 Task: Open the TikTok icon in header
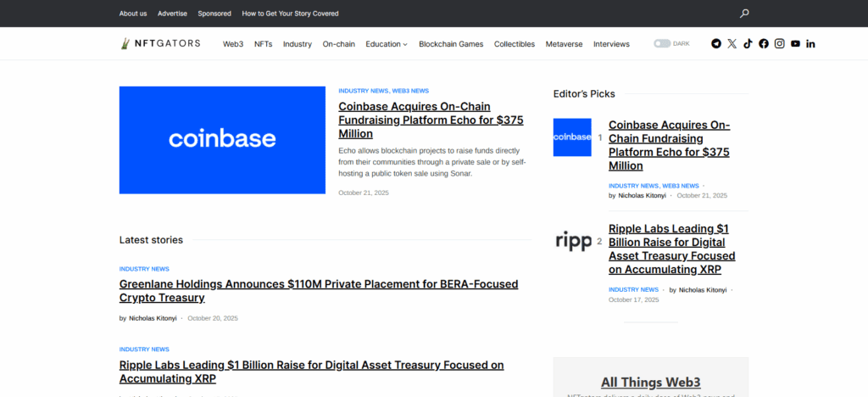[748, 44]
